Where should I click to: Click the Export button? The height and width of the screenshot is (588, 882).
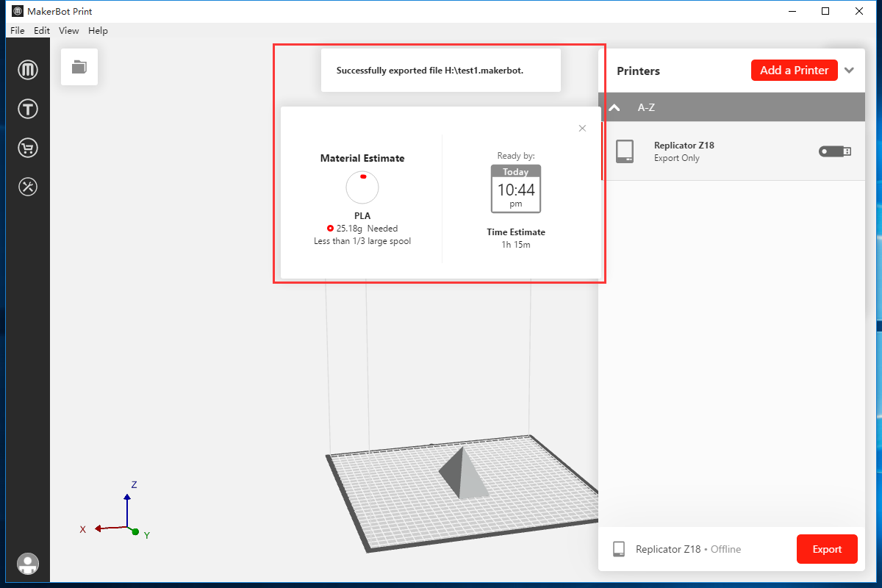tap(827, 548)
